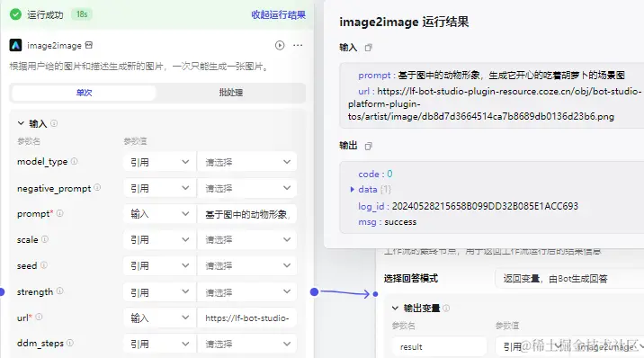644x358 pixels.
Task: Collapse the output variables section
Action: pyautogui.click(x=395, y=308)
